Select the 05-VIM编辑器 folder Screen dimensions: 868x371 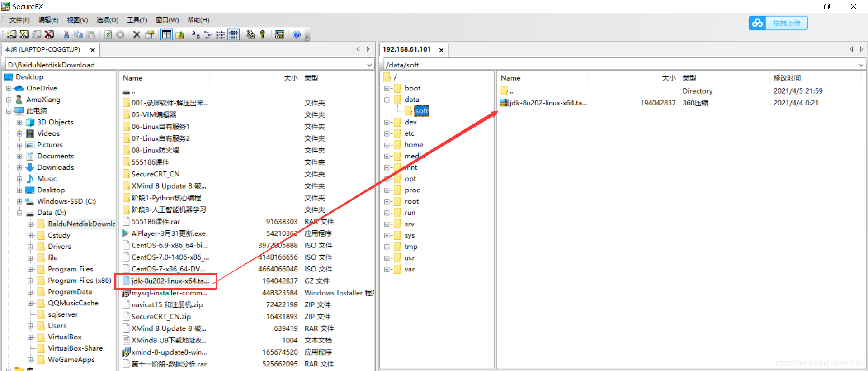point(150,114)
